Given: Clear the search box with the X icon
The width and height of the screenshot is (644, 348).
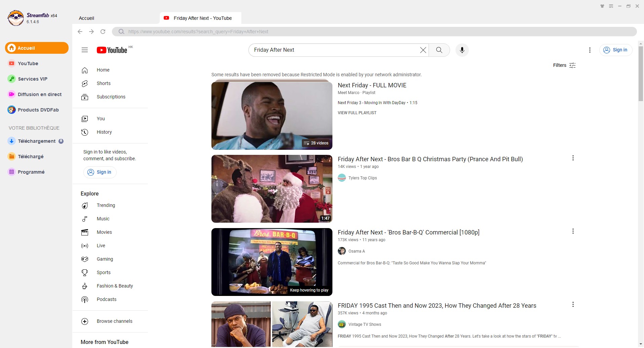Looking at the screenshot, I should coord(423,50).
